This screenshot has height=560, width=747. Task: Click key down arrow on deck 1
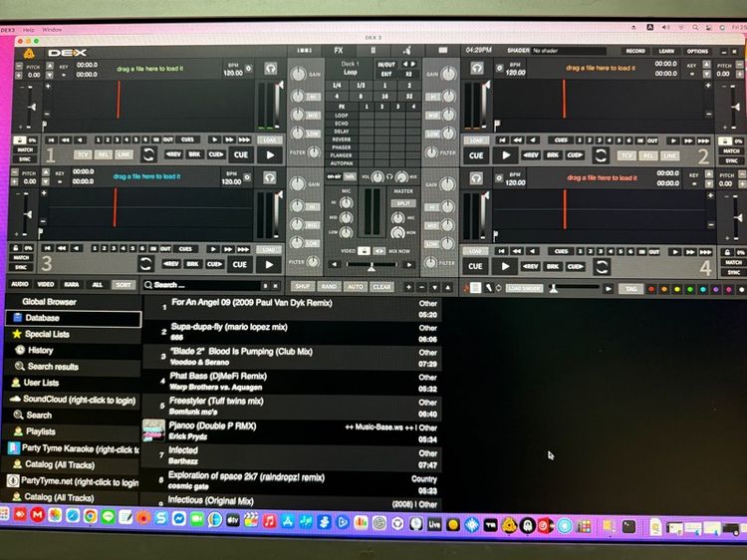pos(50,75)
